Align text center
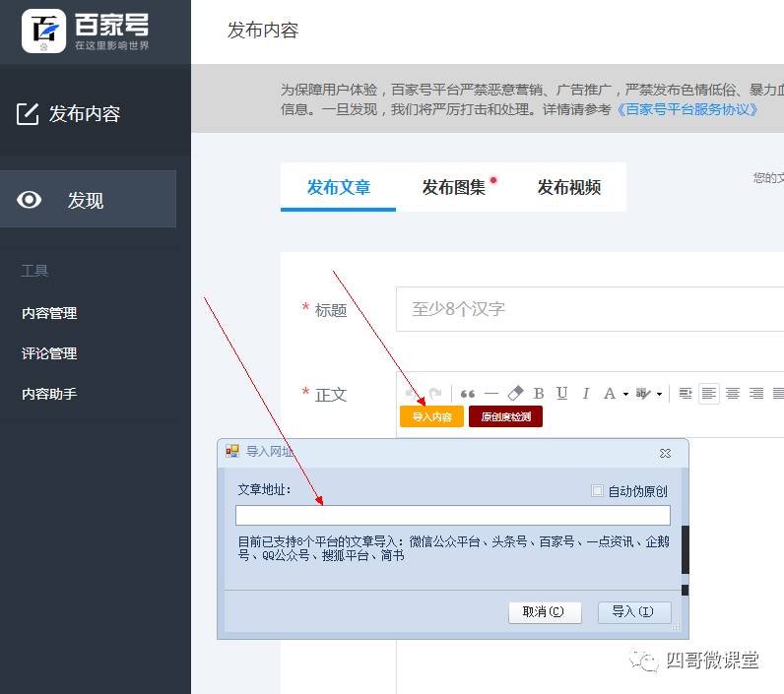Viewport: 784px width, 694px height. (733, 394)
